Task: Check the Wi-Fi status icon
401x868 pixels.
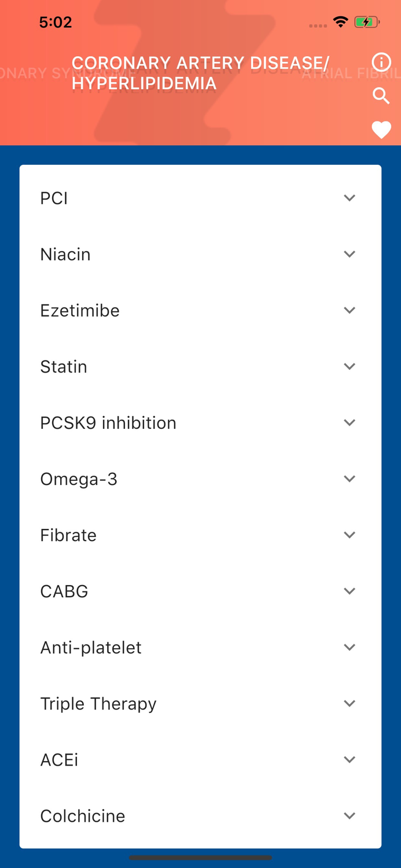Action: coord(340,21)
